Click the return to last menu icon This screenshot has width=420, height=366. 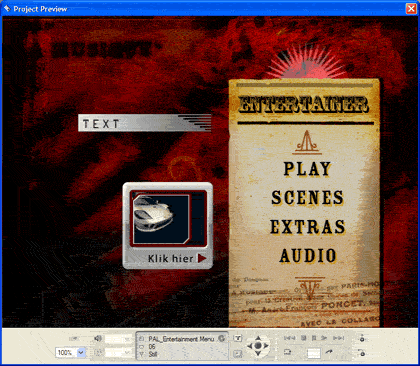tap(287, 352)
